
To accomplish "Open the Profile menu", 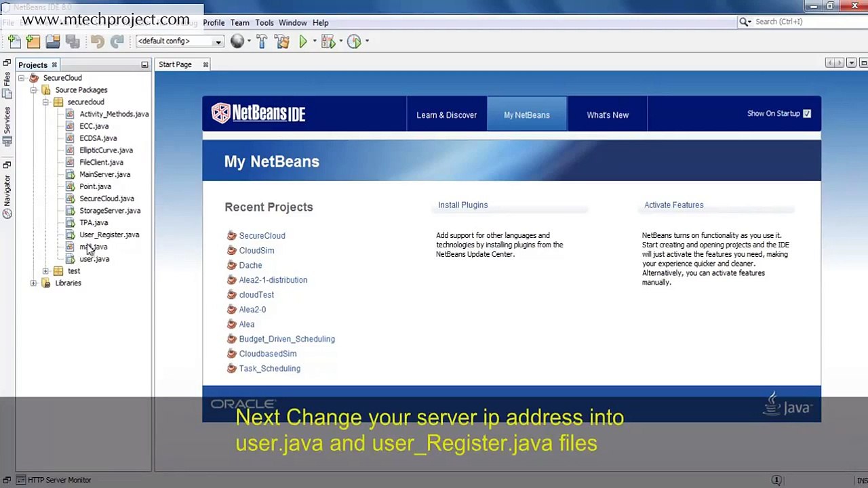I will tap(214, 22).
